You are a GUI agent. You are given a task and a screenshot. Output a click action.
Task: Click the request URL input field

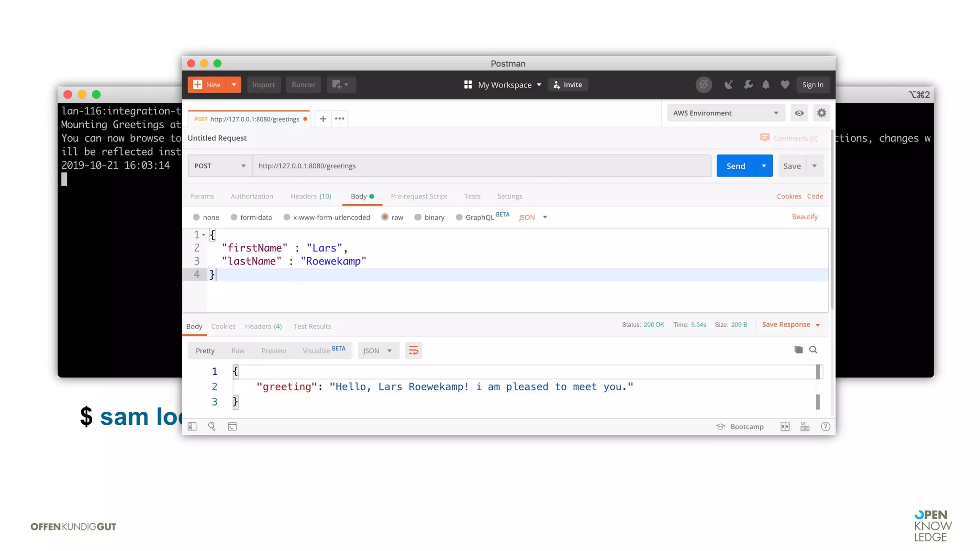tap(481, 166)
